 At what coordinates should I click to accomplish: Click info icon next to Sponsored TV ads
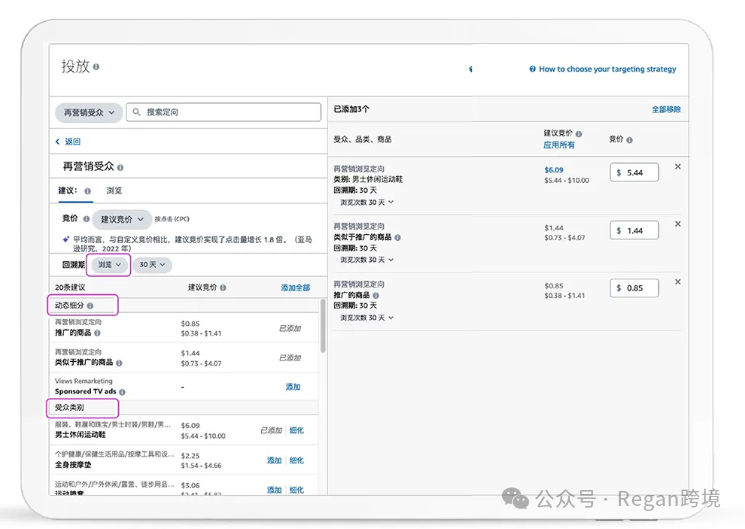point(122,392)
